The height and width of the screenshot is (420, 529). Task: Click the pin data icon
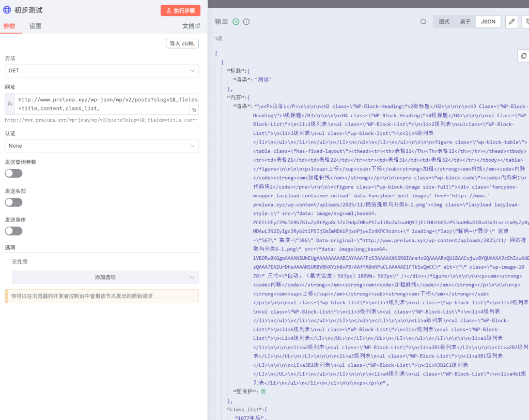pos(526,22)
